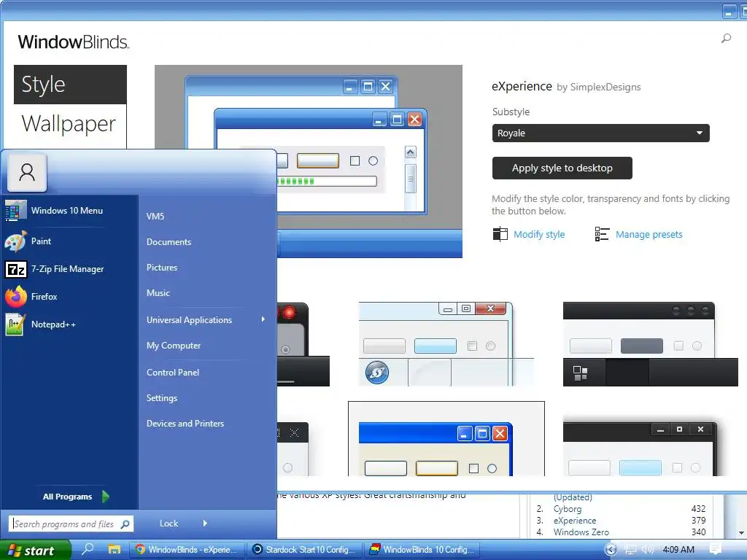Click the volume speaker tray icon
The image size is (747, 560).
pos(647,550)
